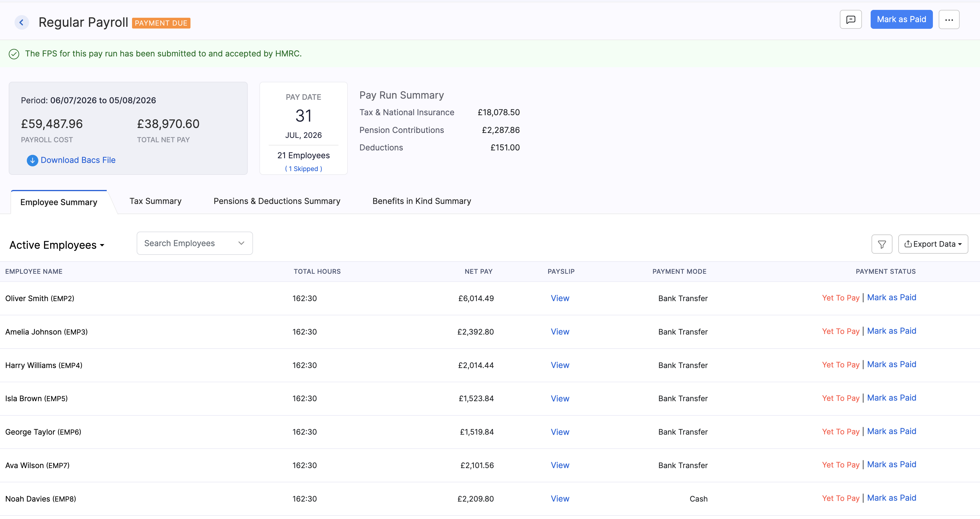The image size is (980, 519).
Task: Go back using the back arrow icon
Action: [22, 22]
